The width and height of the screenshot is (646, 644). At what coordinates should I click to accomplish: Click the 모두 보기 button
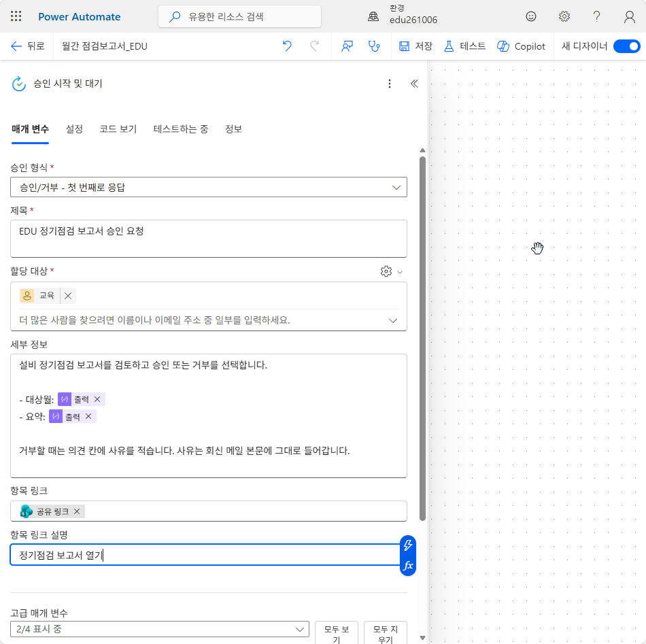coord(336,633)
